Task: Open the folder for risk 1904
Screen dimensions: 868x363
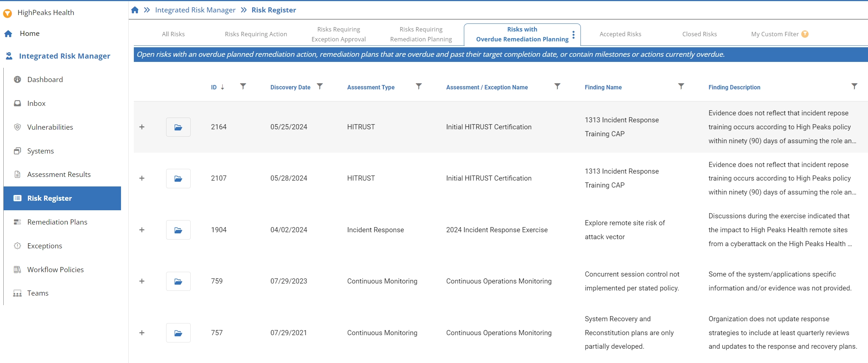Action: click(178, 230)
